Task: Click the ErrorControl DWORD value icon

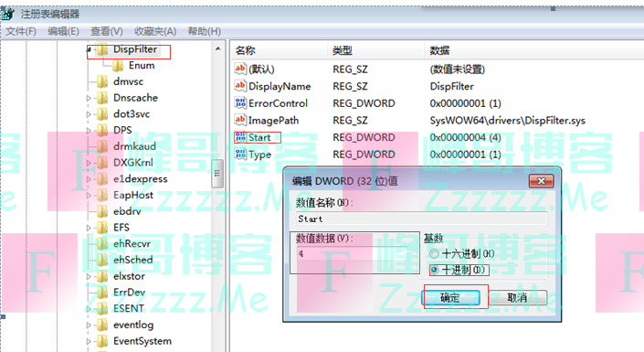Action: tap(240, 102)
